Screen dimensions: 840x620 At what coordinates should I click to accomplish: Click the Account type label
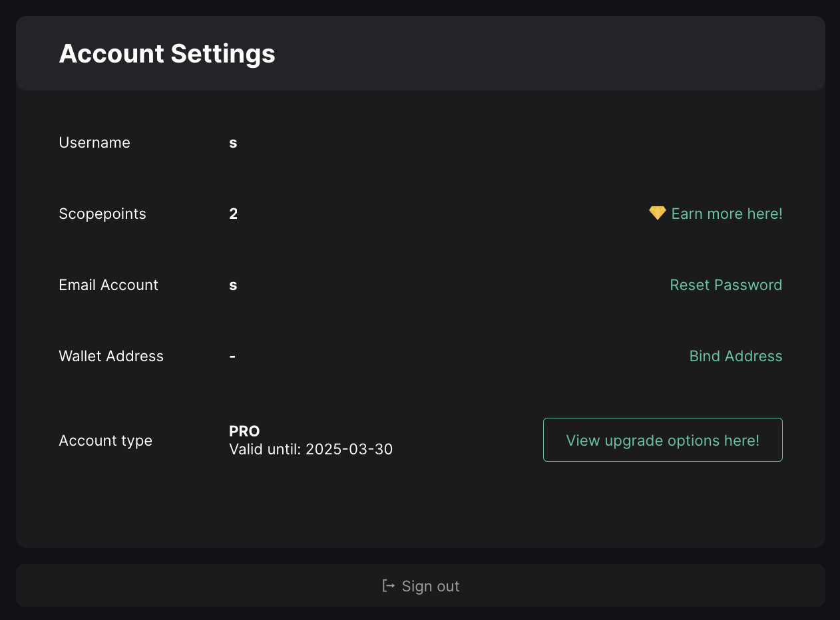[x=106, y=440]
